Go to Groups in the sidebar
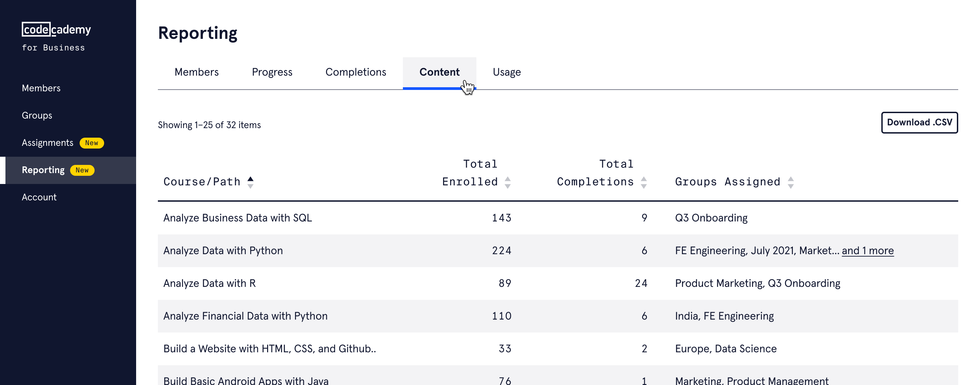This screenshot has height=385, width=980. pos(37,115)
